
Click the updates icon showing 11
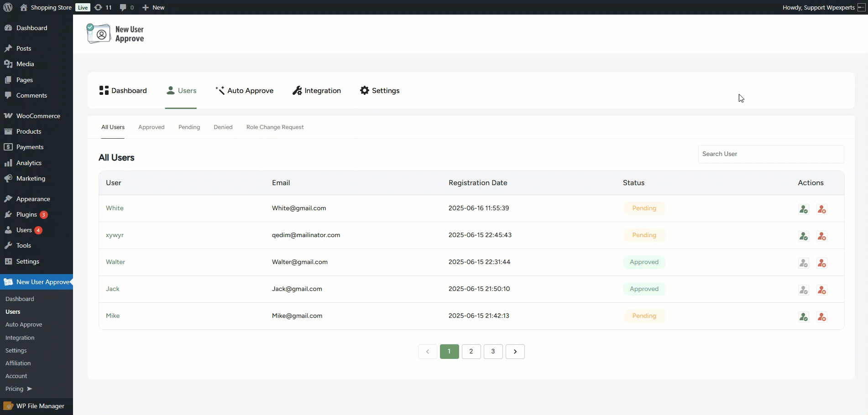[103, 7]
